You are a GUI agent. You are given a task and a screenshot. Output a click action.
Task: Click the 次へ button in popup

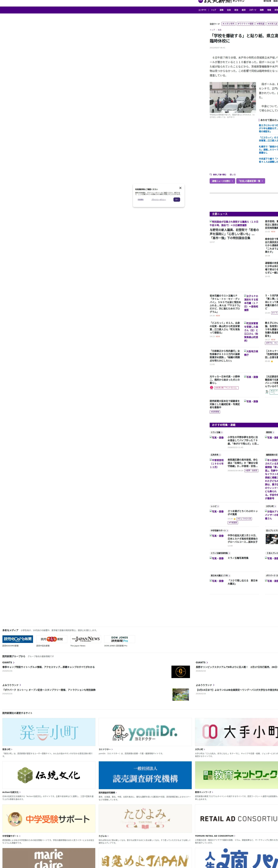[x=177, y=199]
